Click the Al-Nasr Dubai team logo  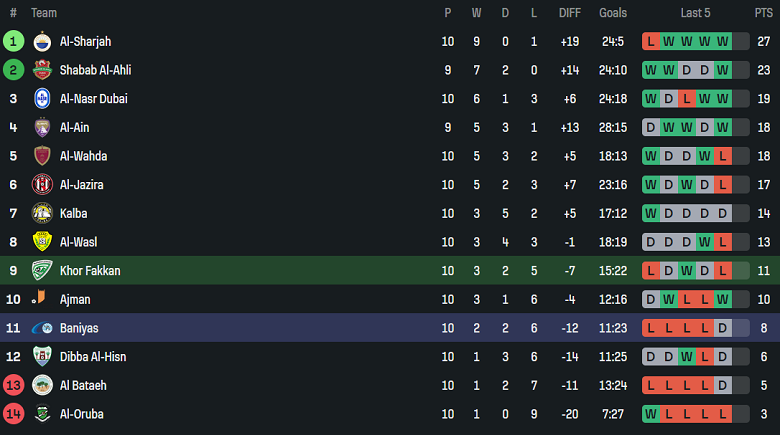coord(42,99)
